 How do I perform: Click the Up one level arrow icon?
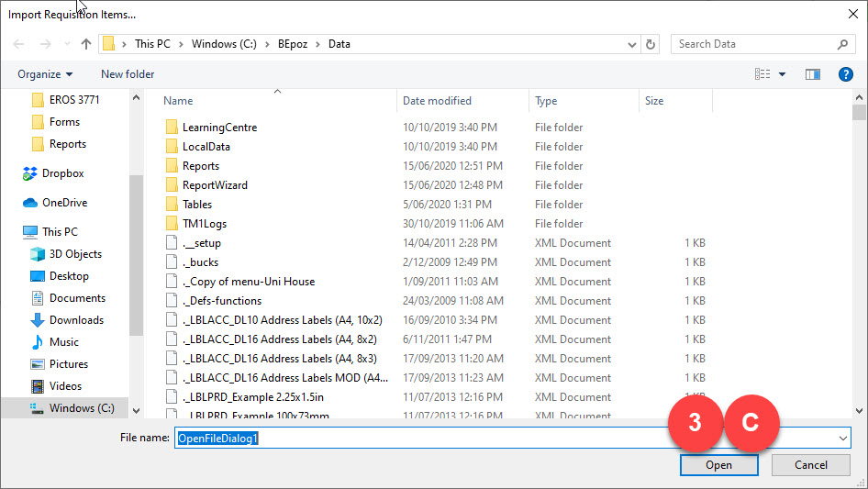click(x=86, y=44)
